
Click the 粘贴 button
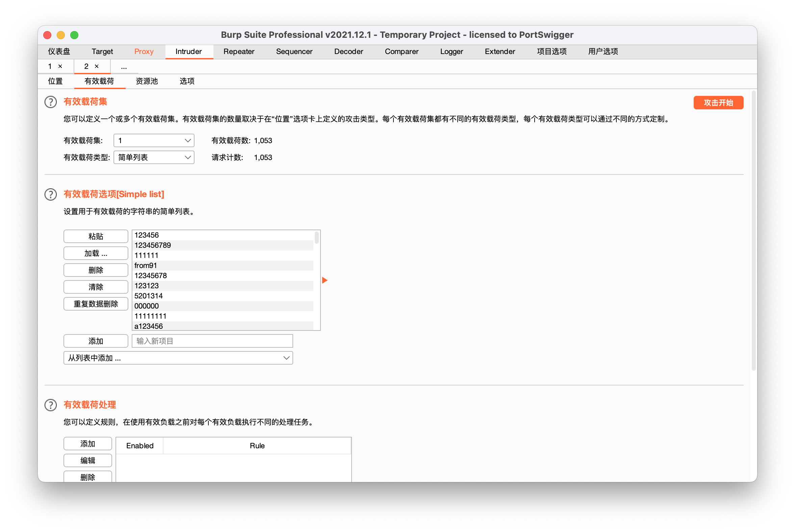click(96, 237)
